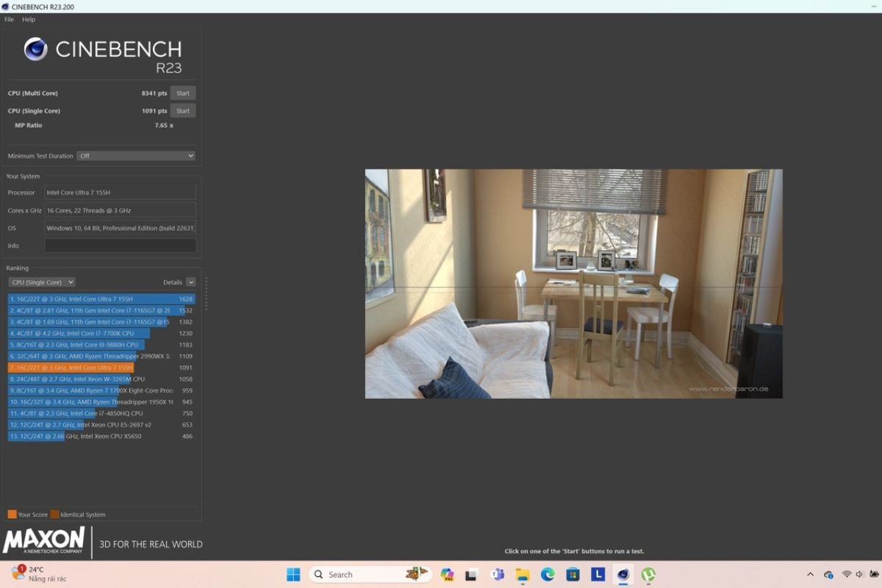882x588 pixels.
Task: Launch Microsoft Teams from the taskbar
Action: click(x=497, y=573)
